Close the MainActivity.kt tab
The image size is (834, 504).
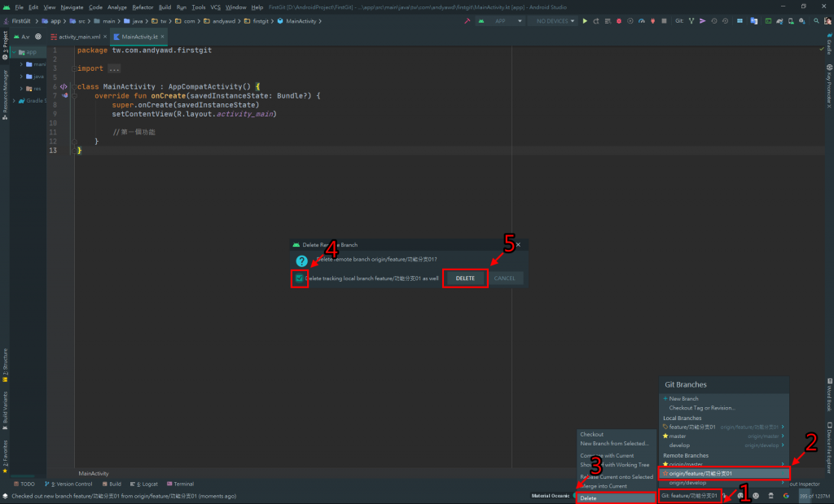pos(162,37)
